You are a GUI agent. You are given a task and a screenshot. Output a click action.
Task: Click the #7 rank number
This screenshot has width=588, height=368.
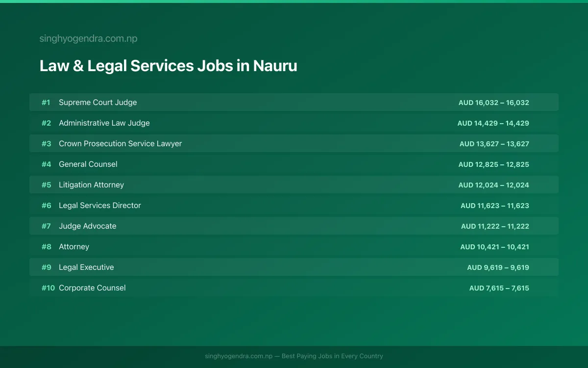tap(46, 226)
